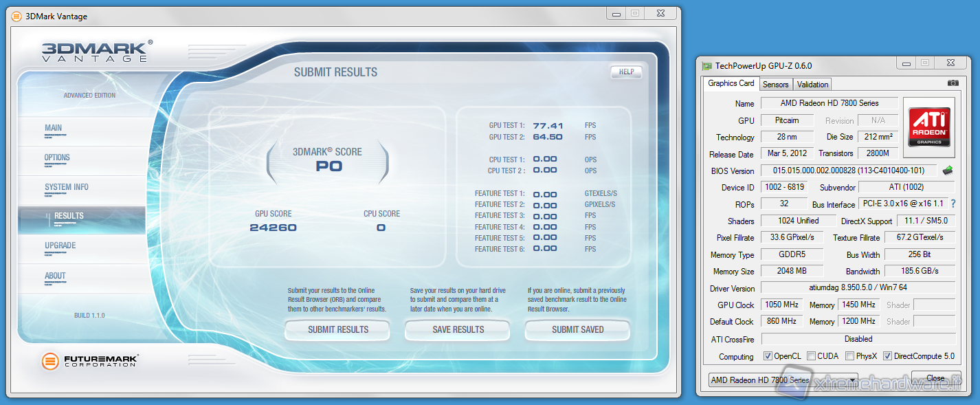This screenshot has width=980, height=405.
Task: Click the GPU-Z screenshot camera icon
Action: click(953, 83)
